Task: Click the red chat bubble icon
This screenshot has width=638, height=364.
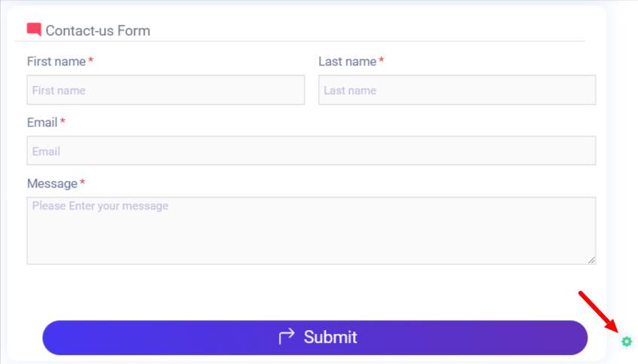Action: 34,30
